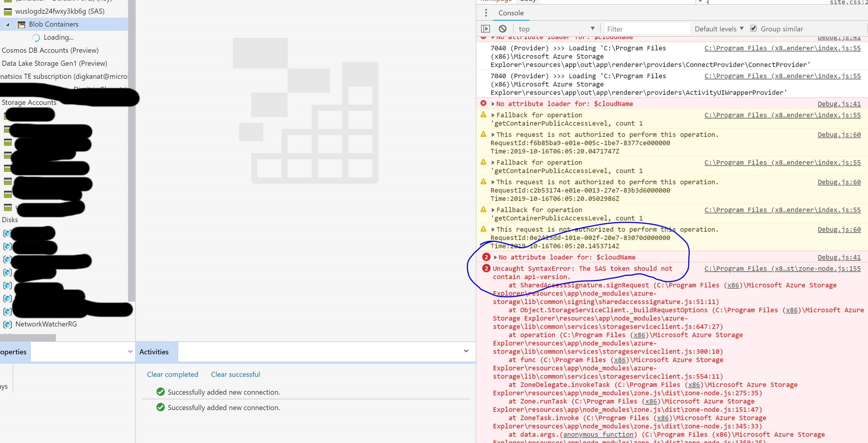Click the console Filter input field

tap(646, 29)
